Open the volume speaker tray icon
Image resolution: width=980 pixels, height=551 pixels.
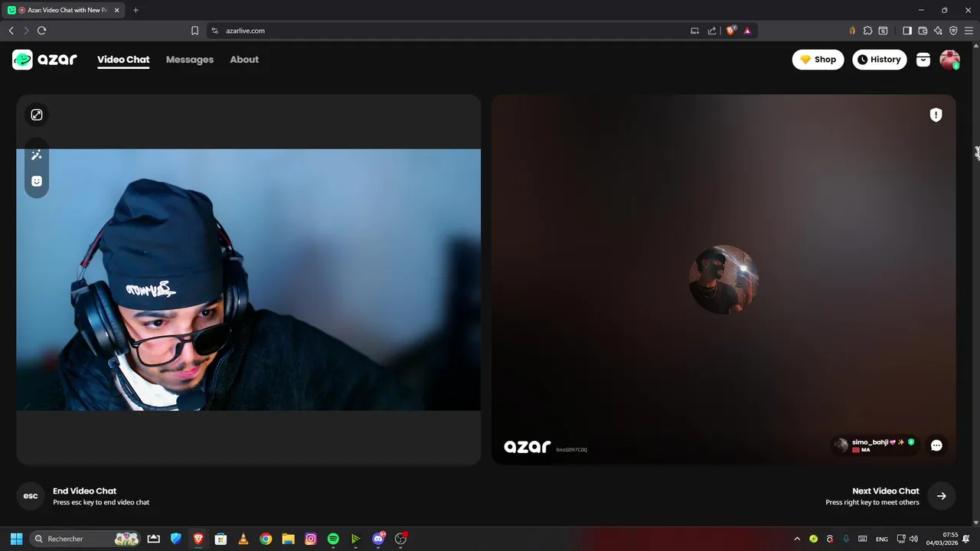click(x=913, y=539)
